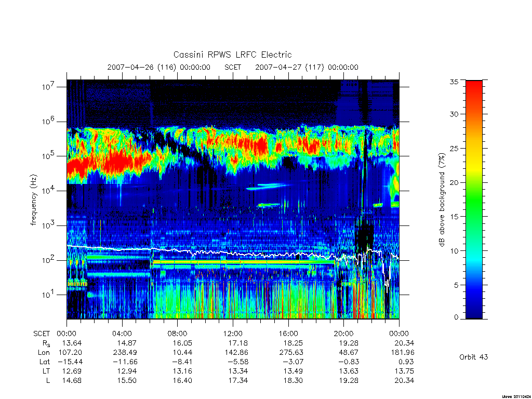Click the 'Lon' row label
Screen dimensions: 532x399
(x=44, y=353)
